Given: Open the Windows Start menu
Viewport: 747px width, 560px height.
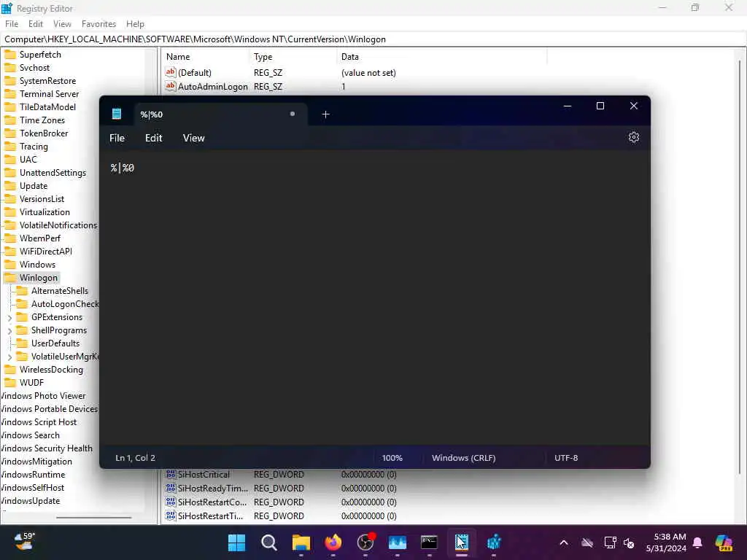Looking at the screenshot, I should tap(236, 542).
